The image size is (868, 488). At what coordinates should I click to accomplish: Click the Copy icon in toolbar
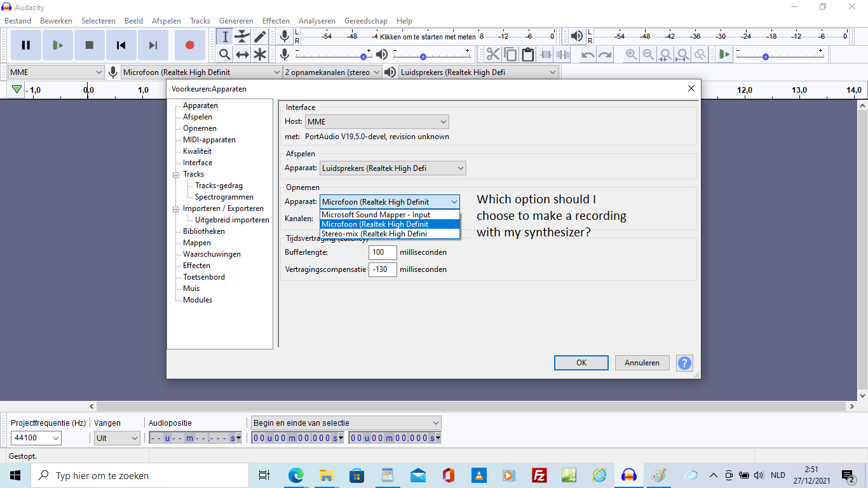(x=510, y=54)
